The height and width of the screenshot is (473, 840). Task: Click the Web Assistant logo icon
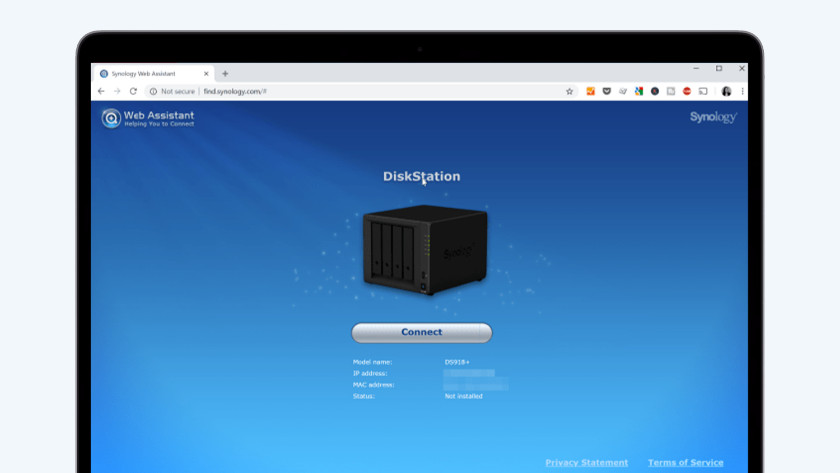coord(111,118)
